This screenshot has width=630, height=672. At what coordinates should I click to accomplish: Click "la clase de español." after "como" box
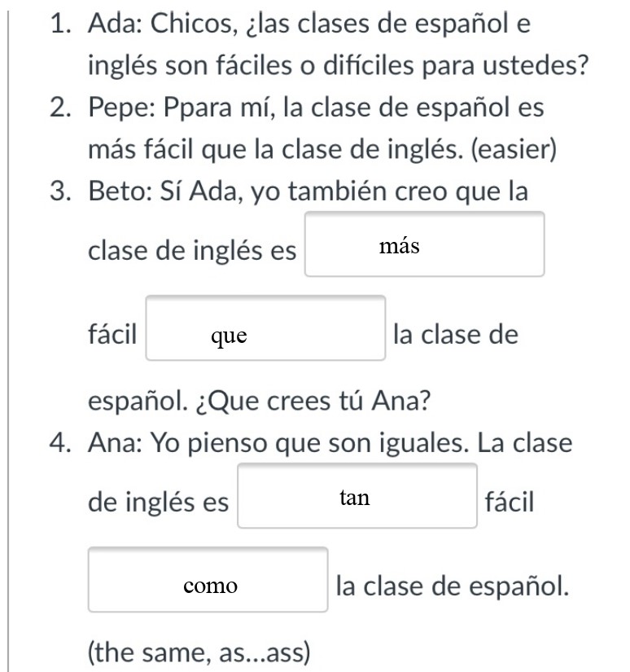point(452,585)
